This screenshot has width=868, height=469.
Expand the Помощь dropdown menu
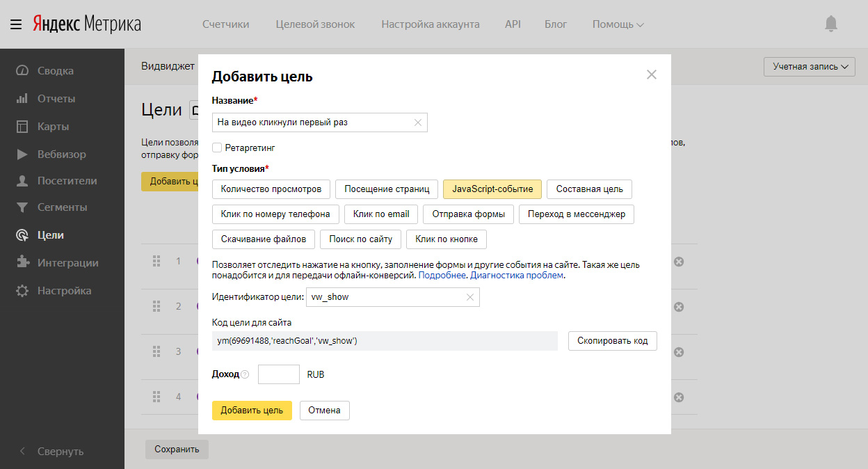pyautogui.click(x=618, y=24)
